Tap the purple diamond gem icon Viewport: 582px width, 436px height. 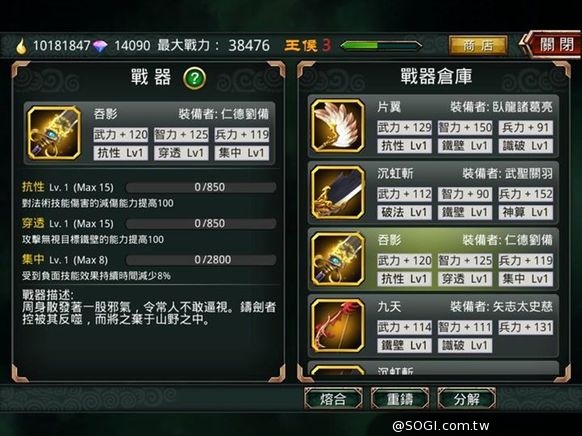tap(100, 46)
